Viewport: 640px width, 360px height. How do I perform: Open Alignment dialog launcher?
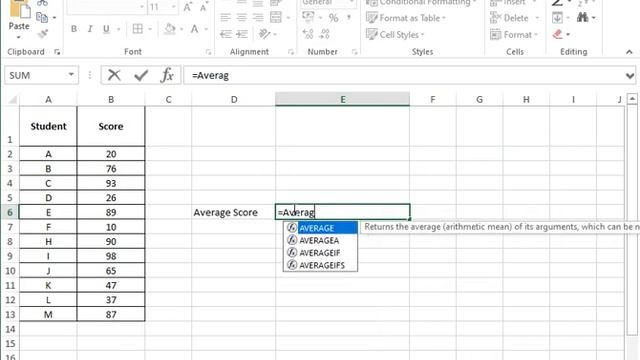click(x=291, y=52)
